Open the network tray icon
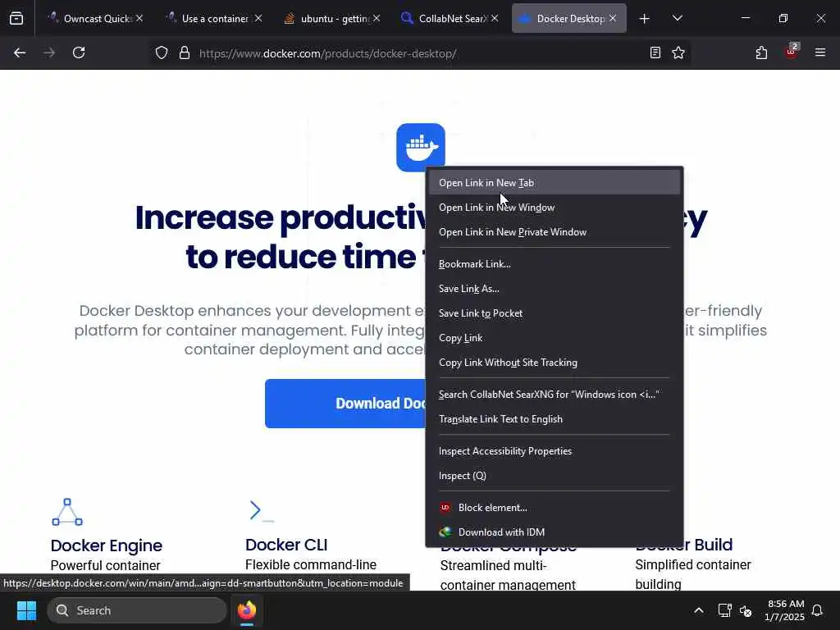 (724, 610)
